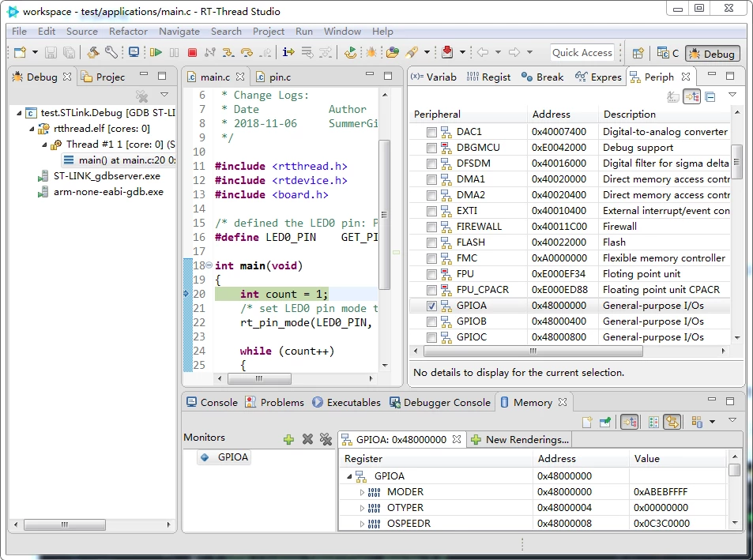Click the Open Perspective icon
753x560 pixels.
pyautogui.click(x=638, y=53)
